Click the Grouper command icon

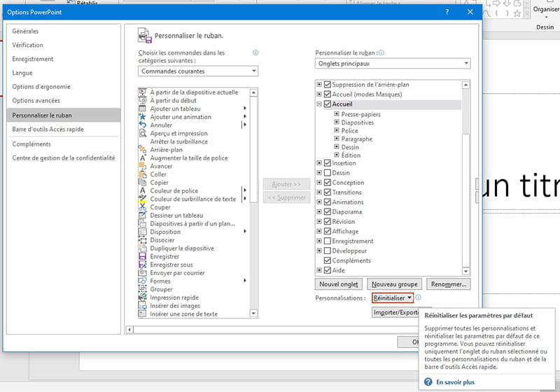pos(142,289)
